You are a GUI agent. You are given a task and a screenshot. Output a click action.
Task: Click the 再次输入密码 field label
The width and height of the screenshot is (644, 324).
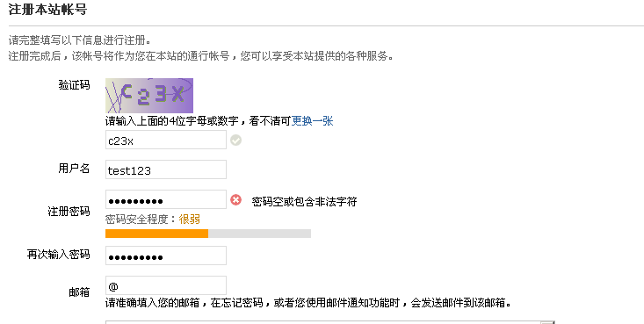pyautogui.click(x=58, y=255)
